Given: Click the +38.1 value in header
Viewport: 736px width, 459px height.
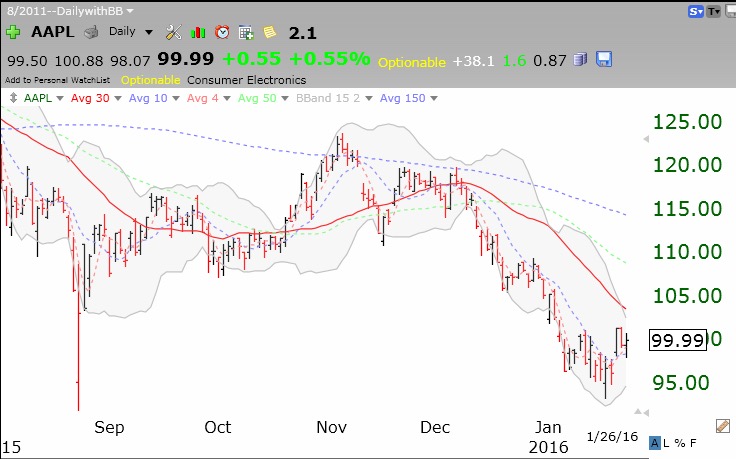Looking at the screenshot, I should coord(474,61).
